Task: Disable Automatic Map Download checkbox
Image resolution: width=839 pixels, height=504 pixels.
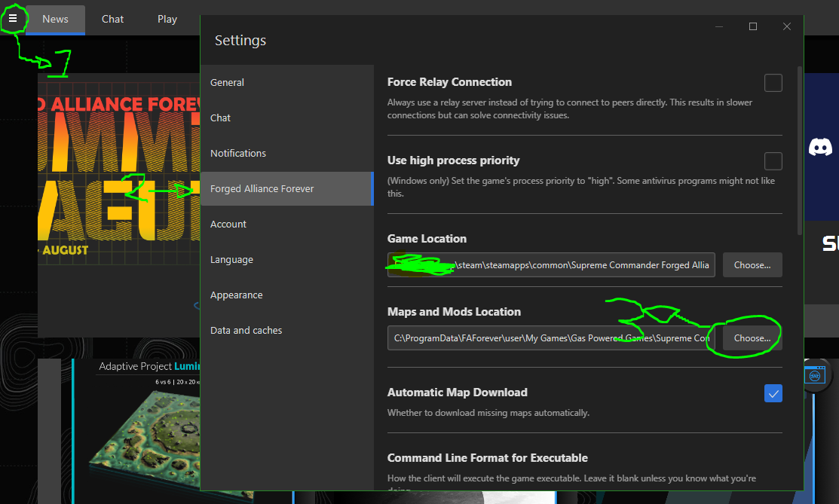Action: tap(773, 393)
